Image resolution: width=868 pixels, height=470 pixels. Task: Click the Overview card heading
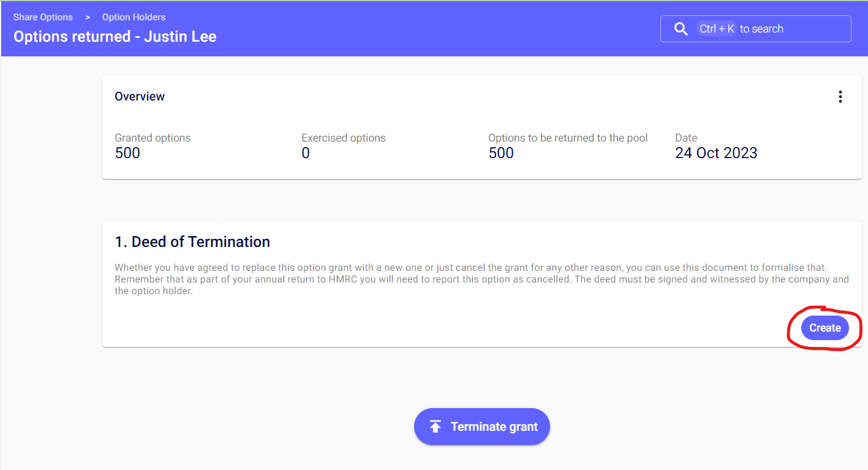pyautogui.click(x=140, y=96)
